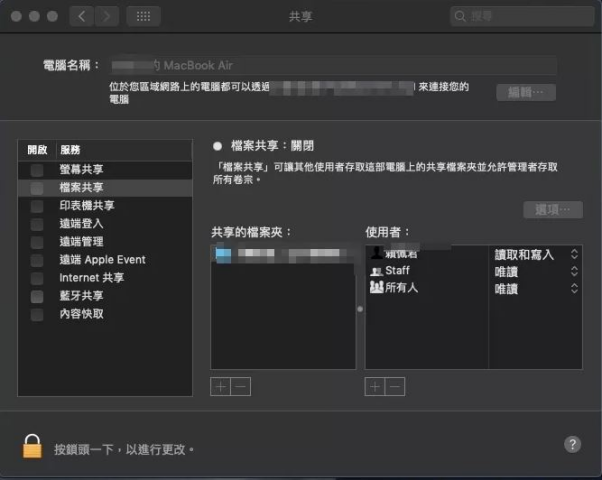Enable Internet 共享 checkbox

coord(37,278)
